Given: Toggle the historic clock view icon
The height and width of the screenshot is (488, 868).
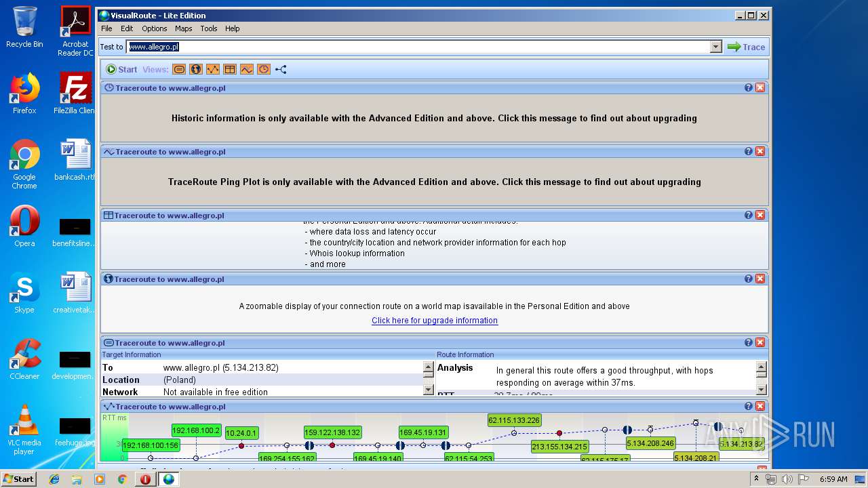Looking at the screenshot, I should (x=264, y=69).
